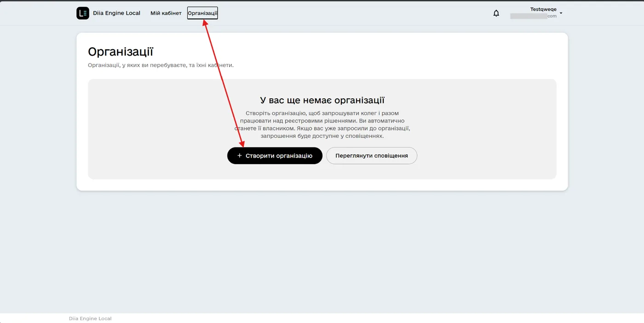Click the Diia Engine Local logo icon
644x323 pixels.
(83, 13)
